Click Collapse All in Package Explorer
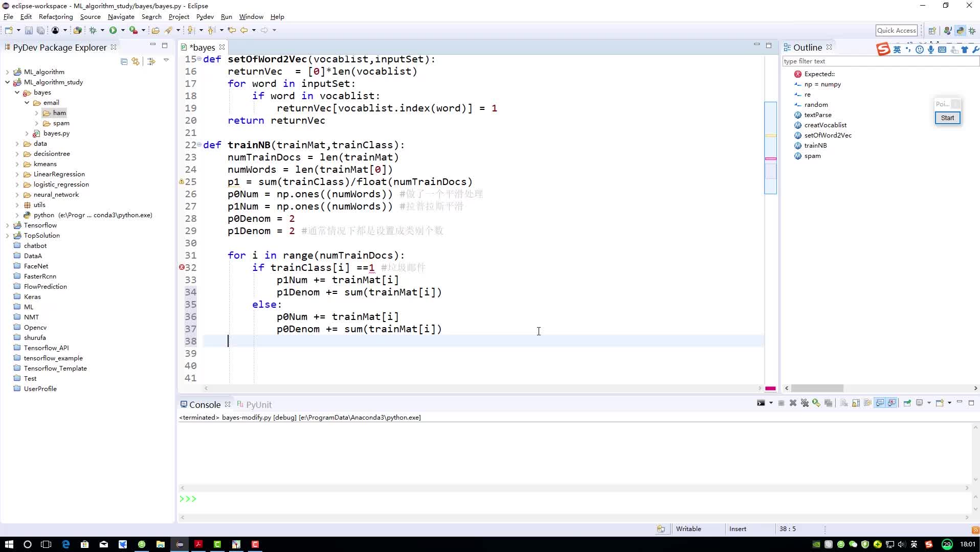This screenshot has height=552, width=980. click(124, 61)
